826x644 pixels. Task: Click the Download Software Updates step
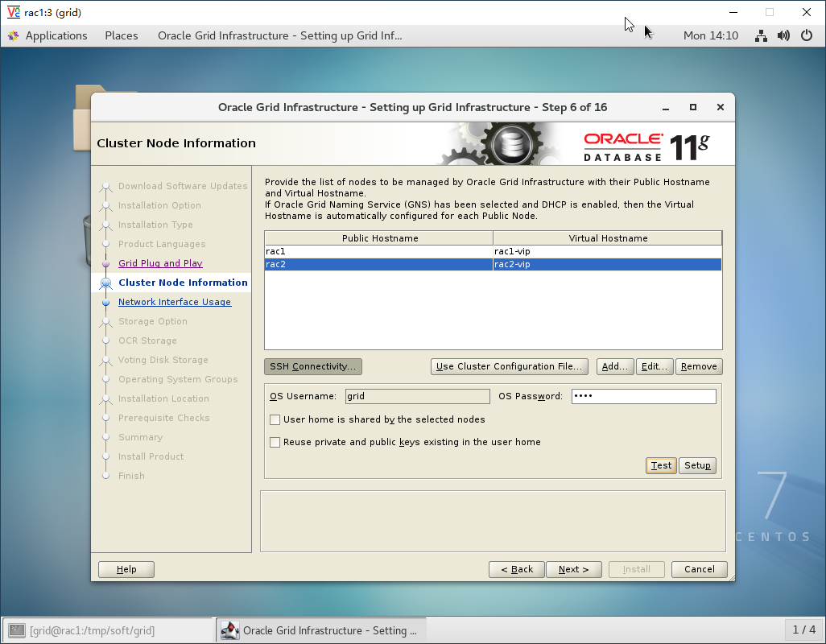click(x=183, y=187)
